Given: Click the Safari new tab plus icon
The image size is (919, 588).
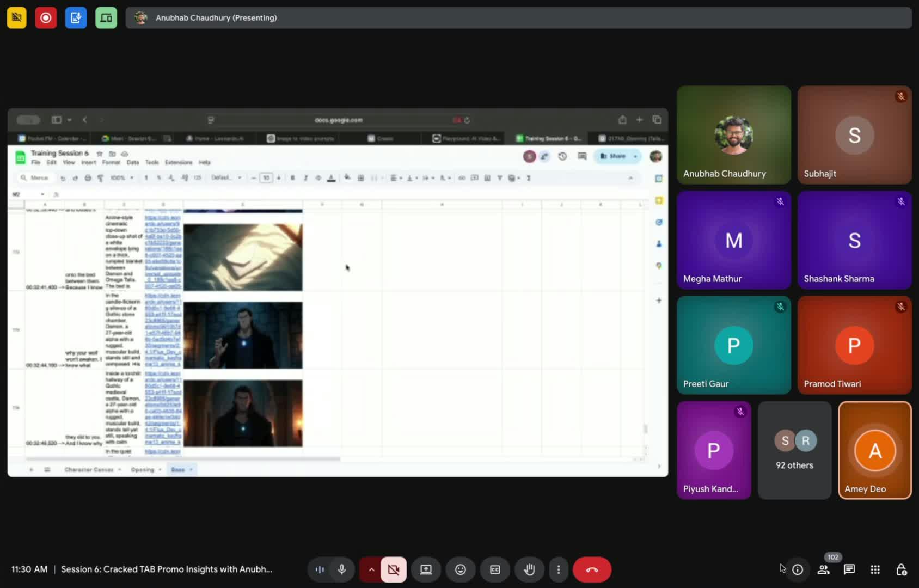Looking at the screenshot, I should 640,120.
